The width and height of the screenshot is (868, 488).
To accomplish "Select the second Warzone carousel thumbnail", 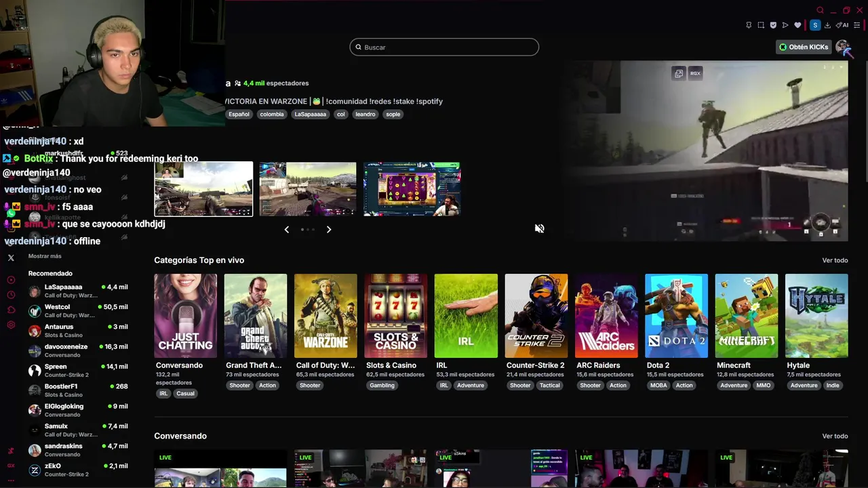I will (308, 189).
